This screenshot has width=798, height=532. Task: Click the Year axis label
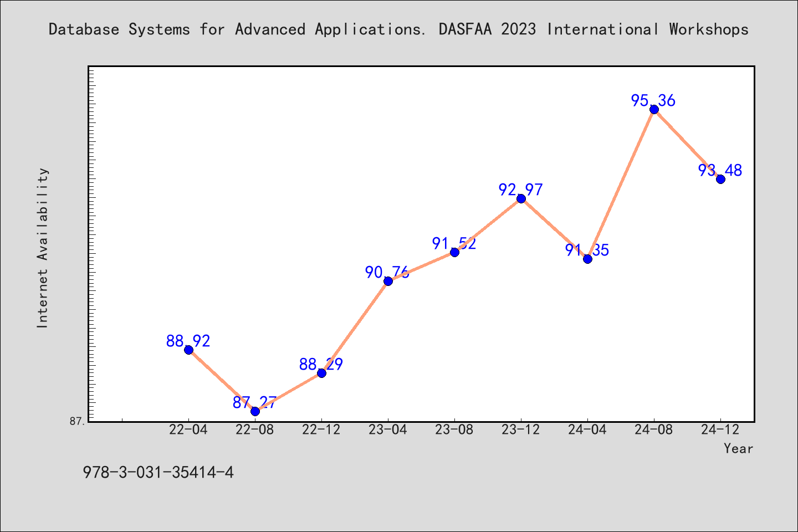pos(738,449)
